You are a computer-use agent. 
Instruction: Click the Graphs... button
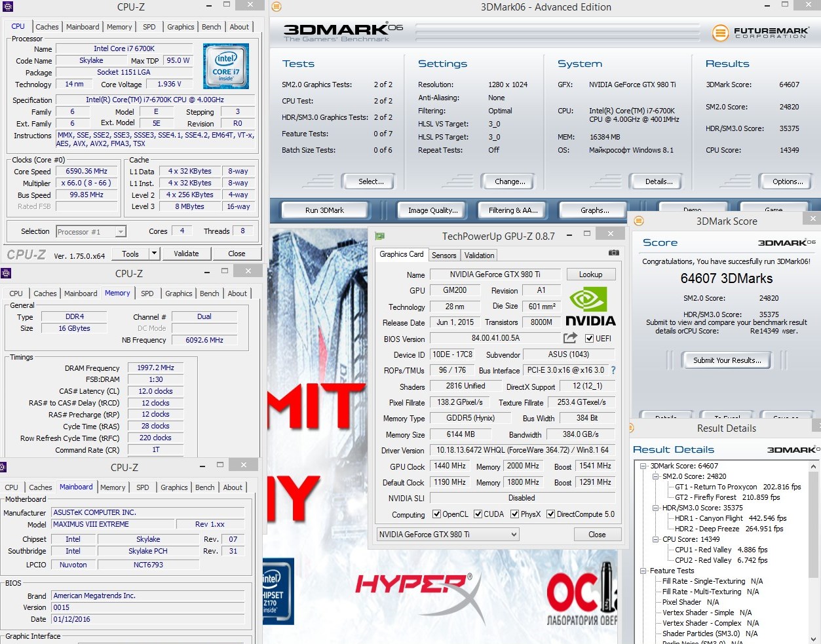(x=594, y=210)
